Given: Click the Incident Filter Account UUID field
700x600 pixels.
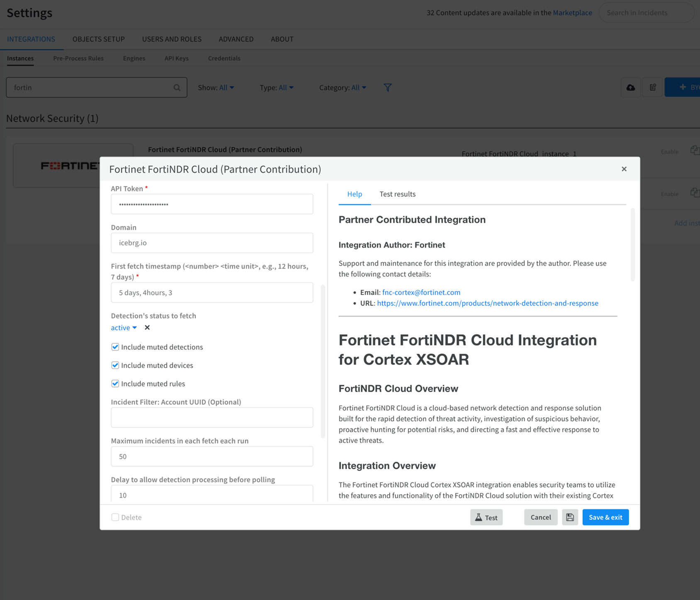Looking at the screenshot, I should (212, 417).
